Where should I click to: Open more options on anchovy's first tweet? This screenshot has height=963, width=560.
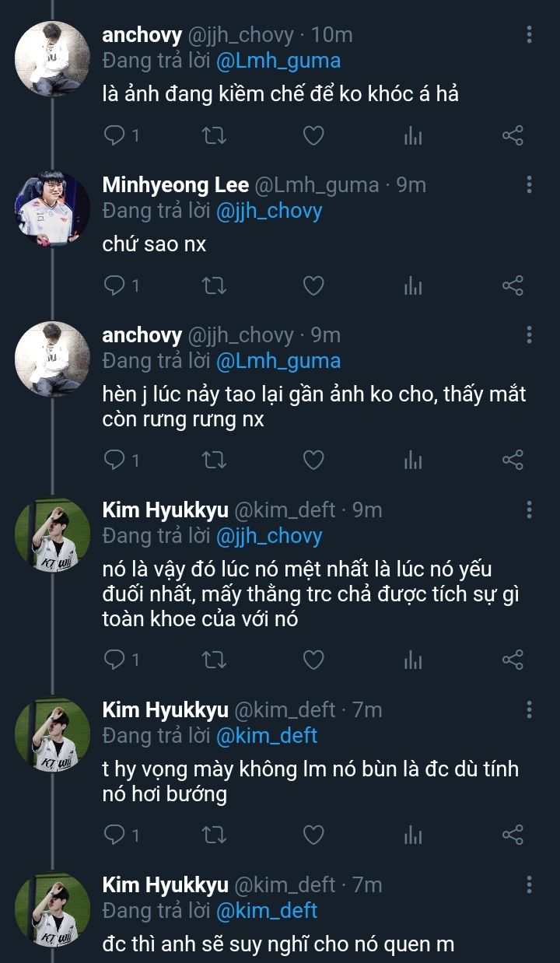pos(529,34)
